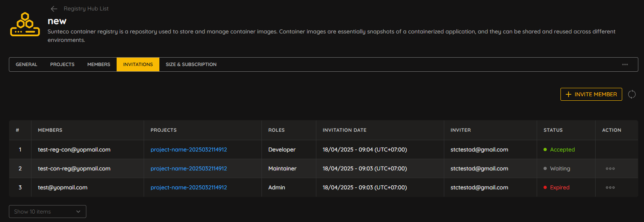Select member test@yopmail.com
644x222 pixels.
click(63, 187)
